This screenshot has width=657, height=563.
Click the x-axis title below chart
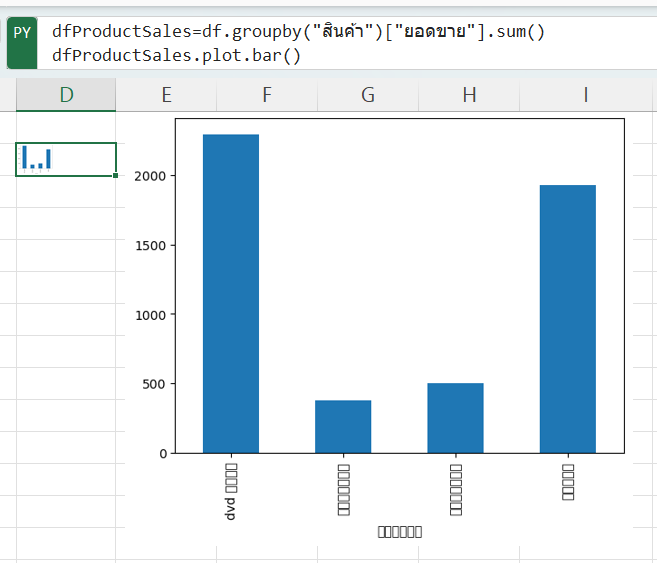(400, 532)
